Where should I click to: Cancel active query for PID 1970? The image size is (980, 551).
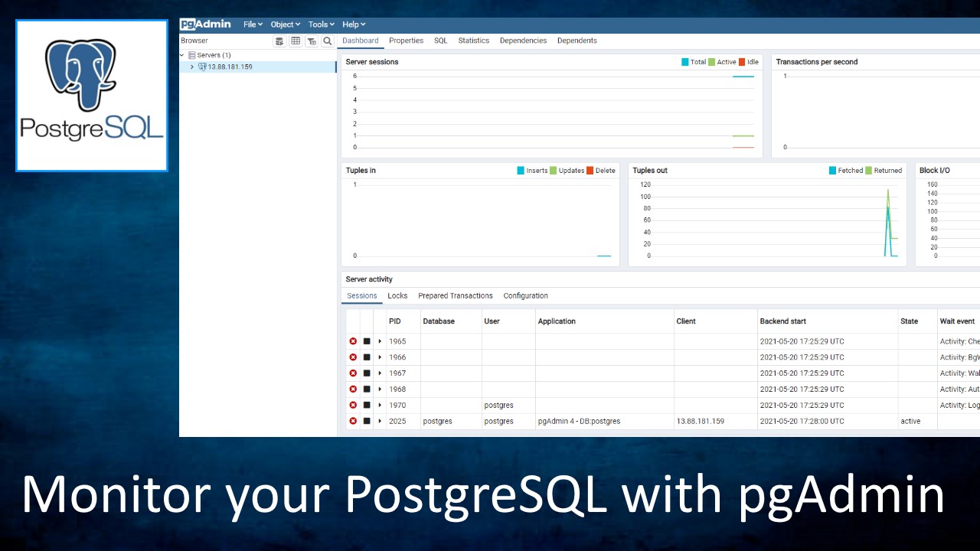[367, 406]
